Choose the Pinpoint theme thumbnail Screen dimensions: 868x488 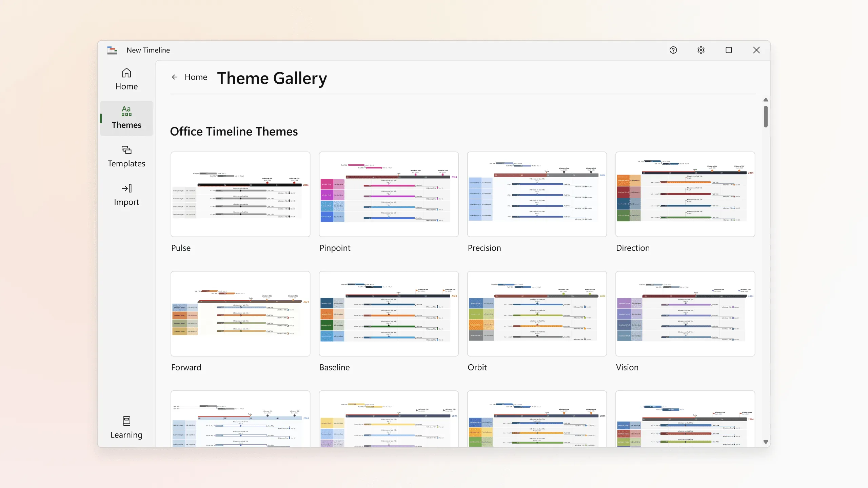(x=389, y=194)
